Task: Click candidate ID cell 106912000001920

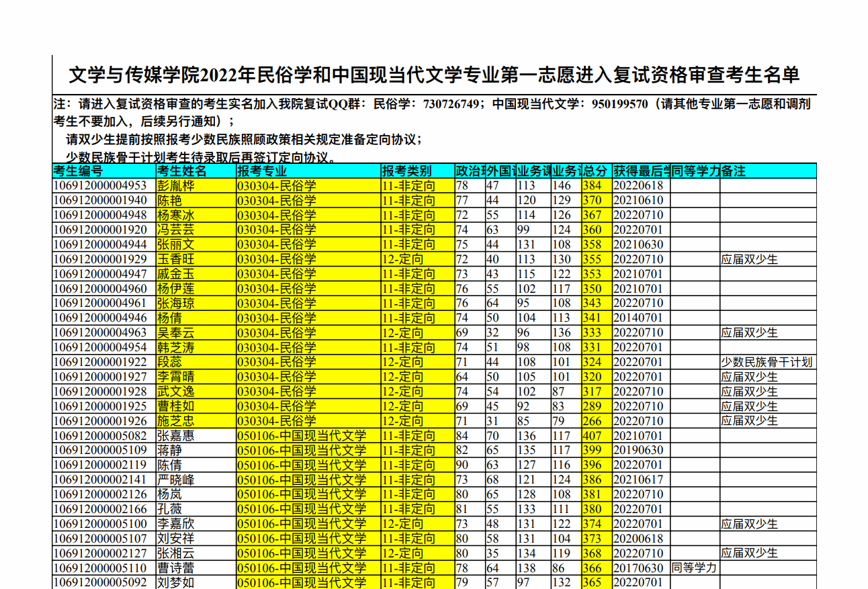Action: click(x=104, y=230)
